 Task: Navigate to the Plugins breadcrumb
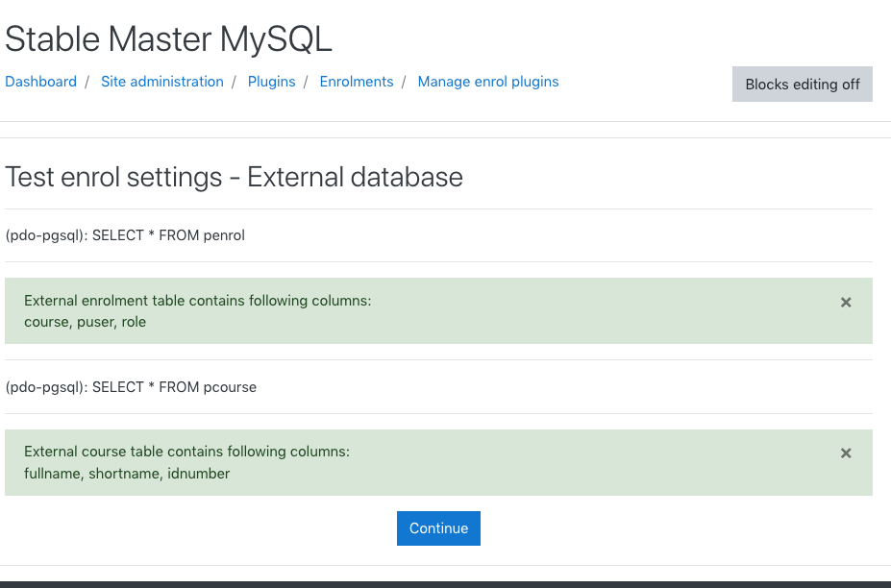pos(272,82)
